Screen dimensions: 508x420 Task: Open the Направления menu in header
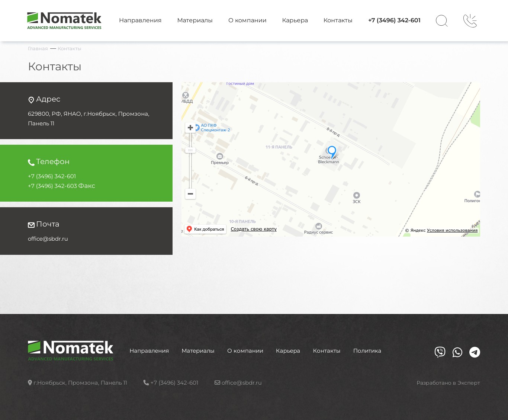[x=140, y=20]
